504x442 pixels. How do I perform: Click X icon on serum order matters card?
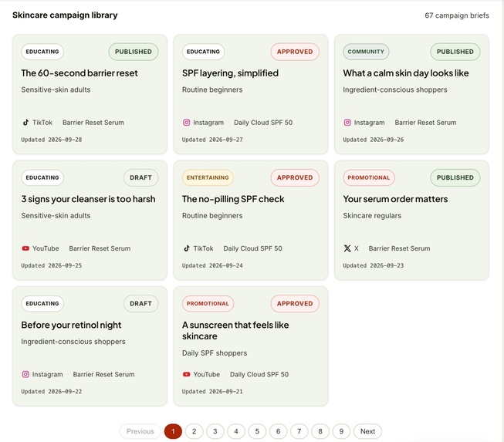point(347,248)
